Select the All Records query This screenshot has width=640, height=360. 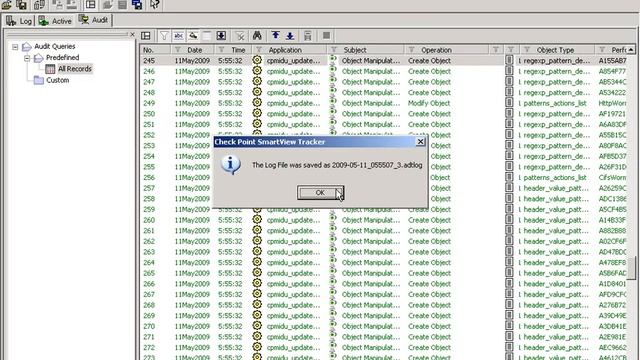pyautogui.click(x=74, y=69)
